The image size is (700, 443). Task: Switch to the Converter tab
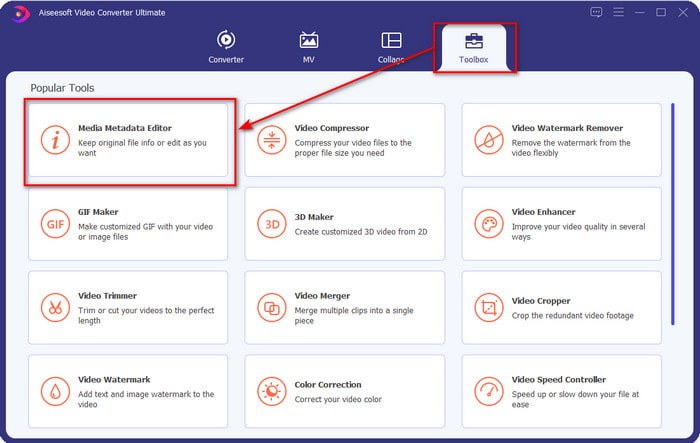pos(226,47)
